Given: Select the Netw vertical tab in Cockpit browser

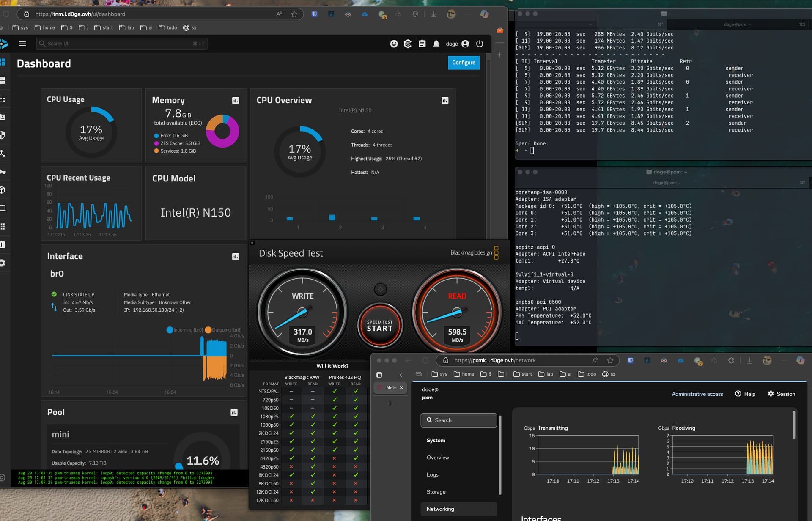Looking at the screenshot, I should tap(390, 387).
